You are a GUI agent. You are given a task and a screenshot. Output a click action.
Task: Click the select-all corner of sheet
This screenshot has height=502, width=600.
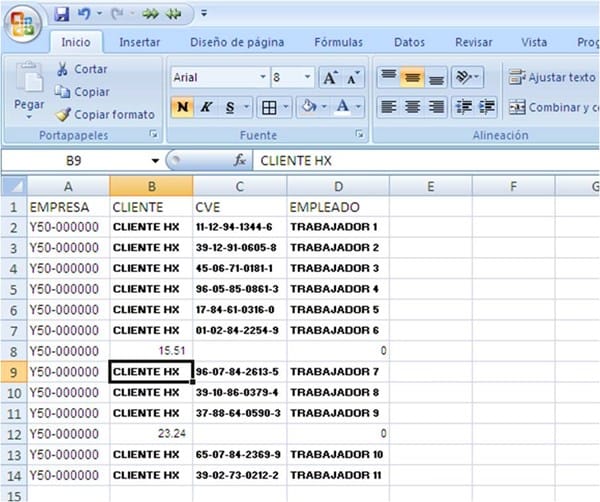(14, 186)
